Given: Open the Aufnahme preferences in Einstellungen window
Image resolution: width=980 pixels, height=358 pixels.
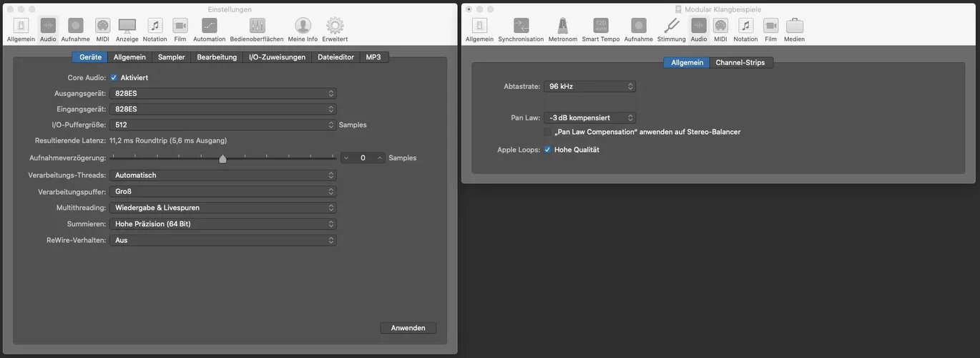Looking at the screenshot, I should [x=75, y=30].
